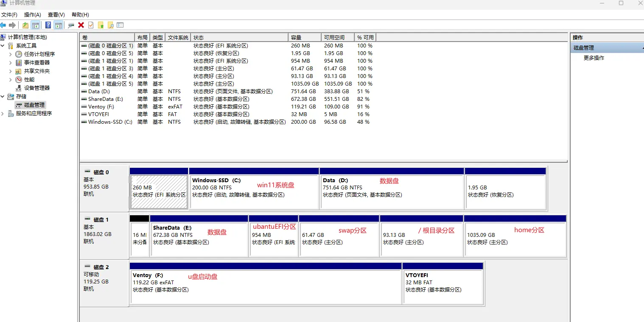The width and height of the screenshot is (644, 322).
Task: Click the Event Viewer icon in tree
Action: (x=19, y=63)
